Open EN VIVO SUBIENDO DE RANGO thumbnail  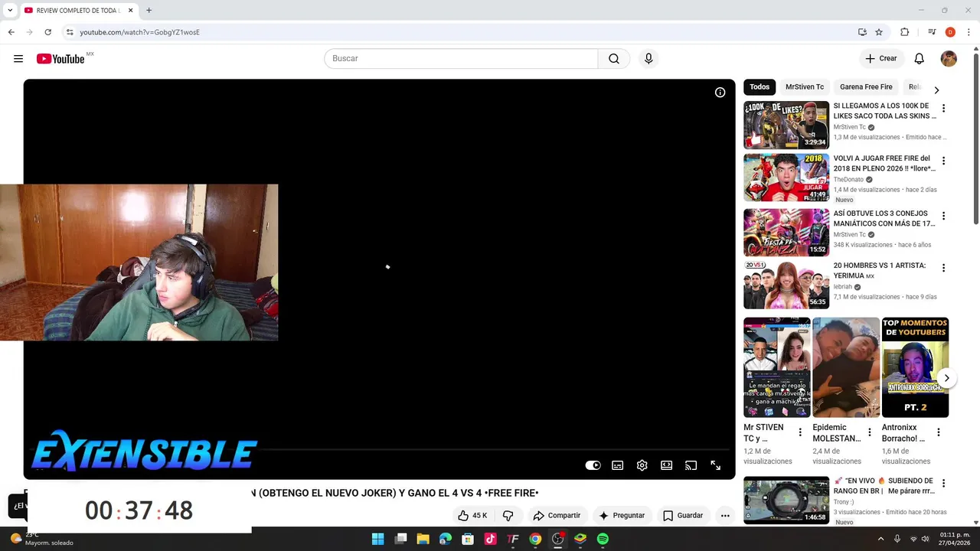786,500
